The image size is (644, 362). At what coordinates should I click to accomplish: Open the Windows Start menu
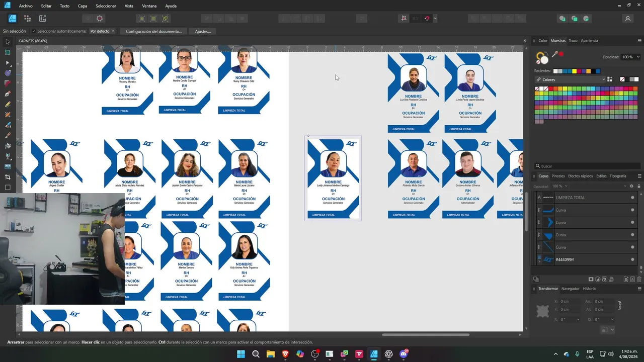point(241,354)
